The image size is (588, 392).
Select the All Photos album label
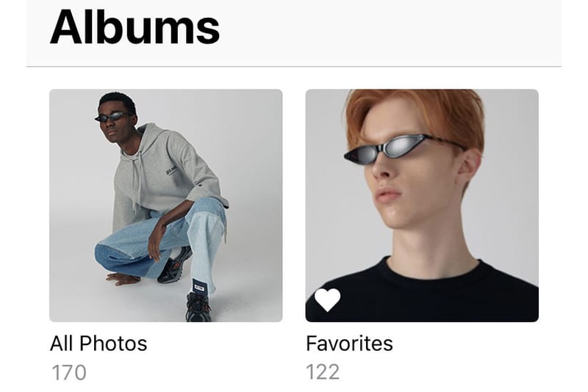pos(98,344)
